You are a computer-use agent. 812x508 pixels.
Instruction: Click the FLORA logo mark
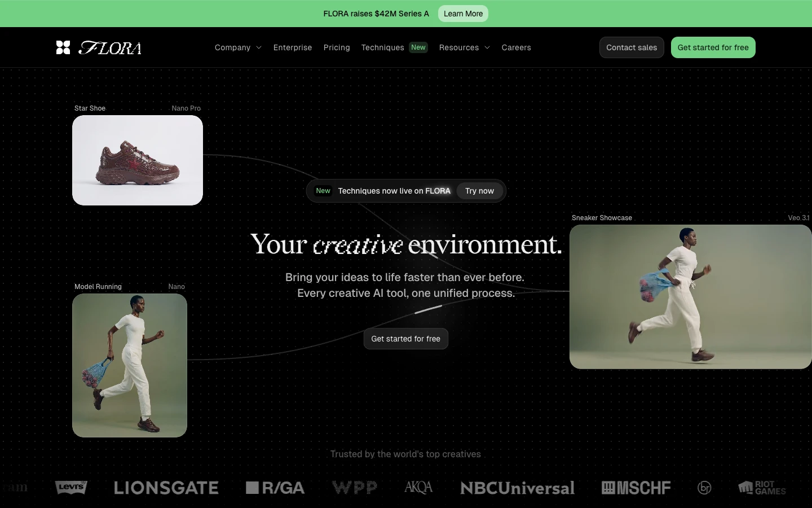point(63,47)
